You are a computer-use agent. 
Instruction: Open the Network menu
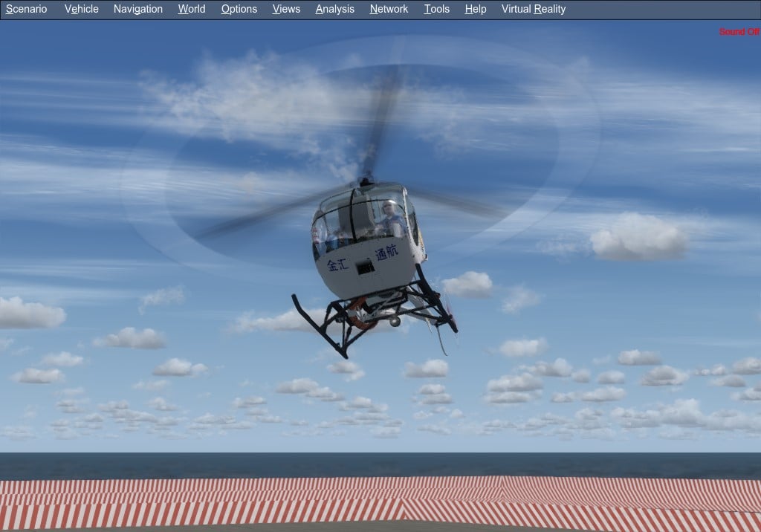tap(389, 9)
